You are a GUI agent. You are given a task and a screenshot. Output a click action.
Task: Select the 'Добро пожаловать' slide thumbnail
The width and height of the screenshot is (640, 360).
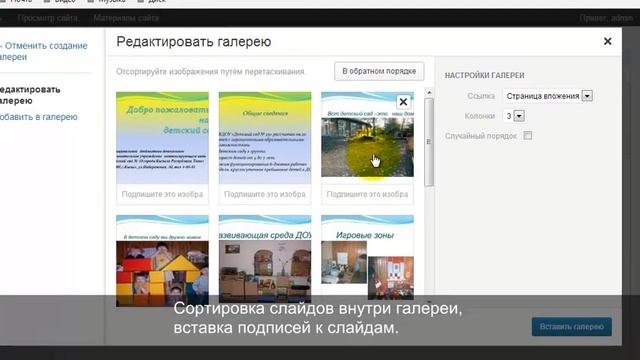[x=162, y=138]
